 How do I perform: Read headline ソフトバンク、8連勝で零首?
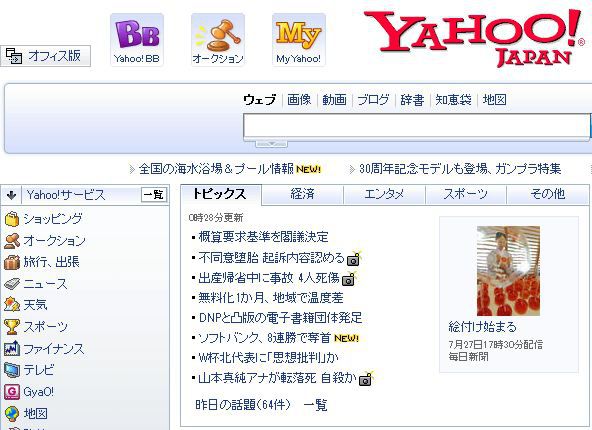(x=265, y=338)
